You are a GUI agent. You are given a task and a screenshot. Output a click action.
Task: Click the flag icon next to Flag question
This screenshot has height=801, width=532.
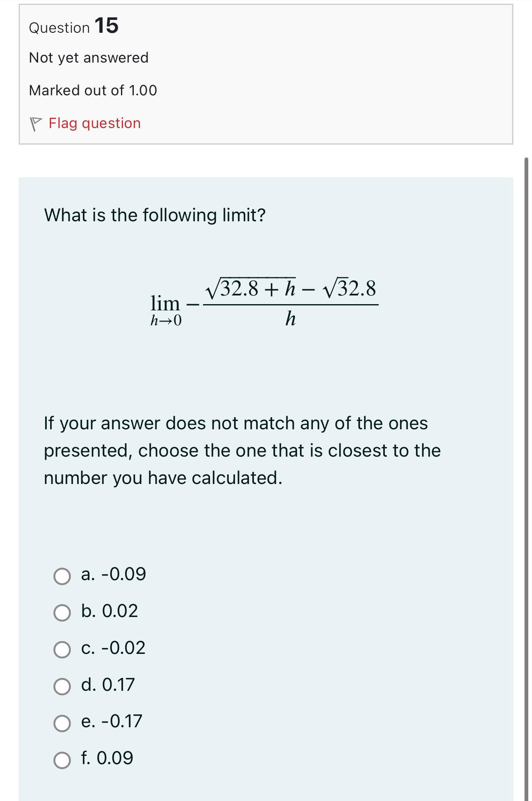36,123
